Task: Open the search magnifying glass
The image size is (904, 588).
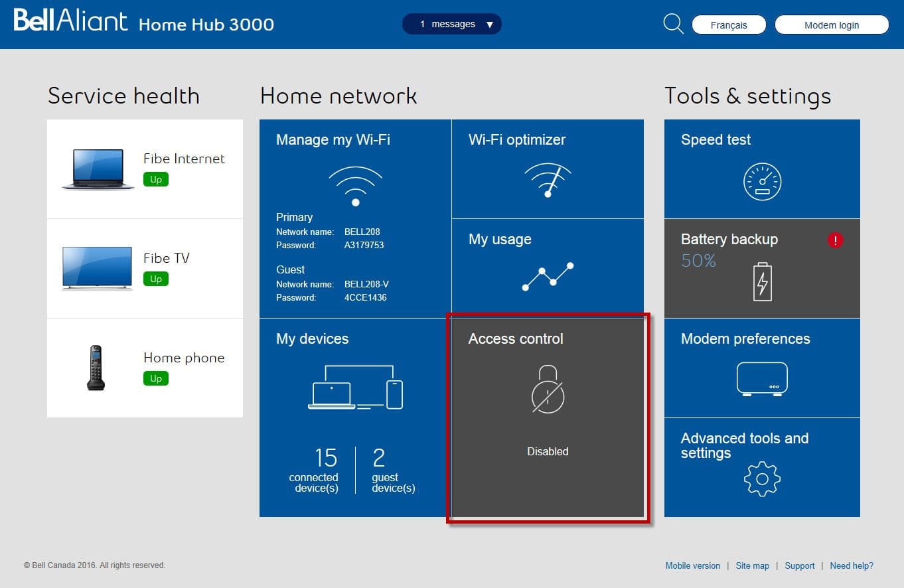Action: point(672,23)
